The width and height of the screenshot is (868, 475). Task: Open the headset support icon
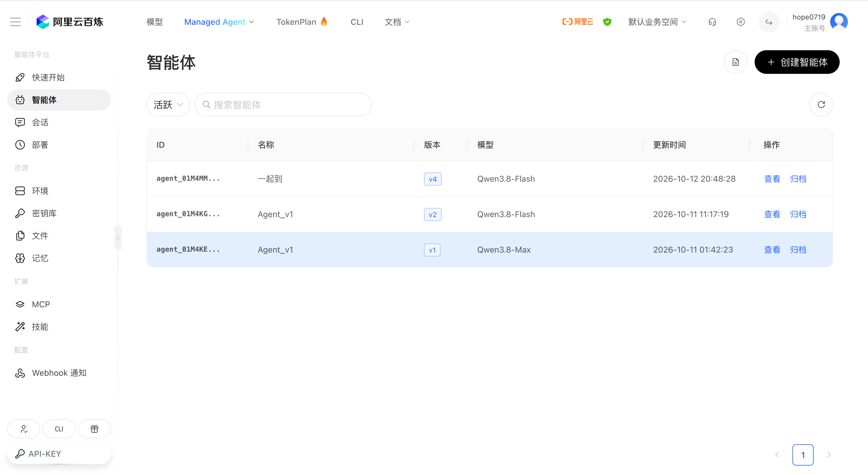[x=712, y=22]
